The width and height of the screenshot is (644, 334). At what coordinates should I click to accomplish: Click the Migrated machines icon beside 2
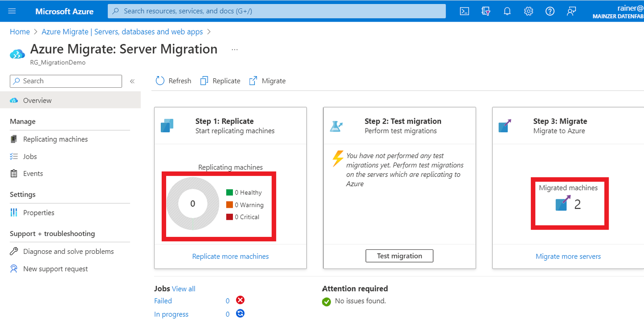click(563, 204)
